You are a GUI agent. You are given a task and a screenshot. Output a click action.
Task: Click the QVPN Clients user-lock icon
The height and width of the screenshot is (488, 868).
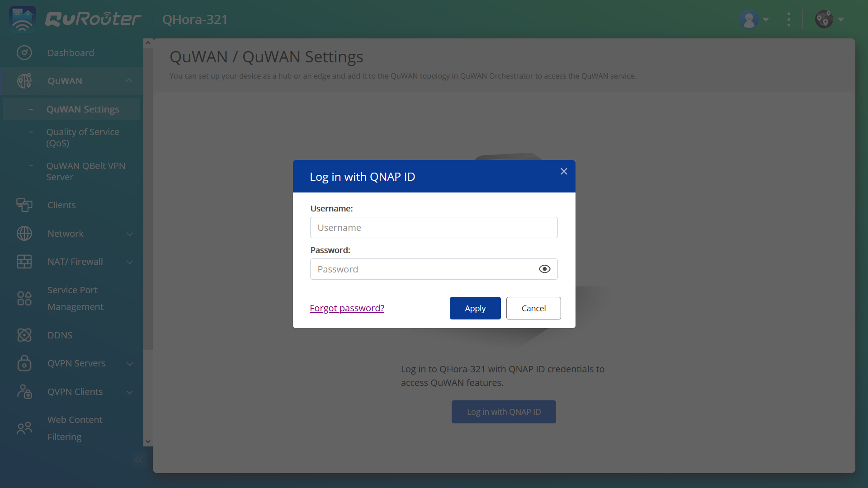coord(24,392)
